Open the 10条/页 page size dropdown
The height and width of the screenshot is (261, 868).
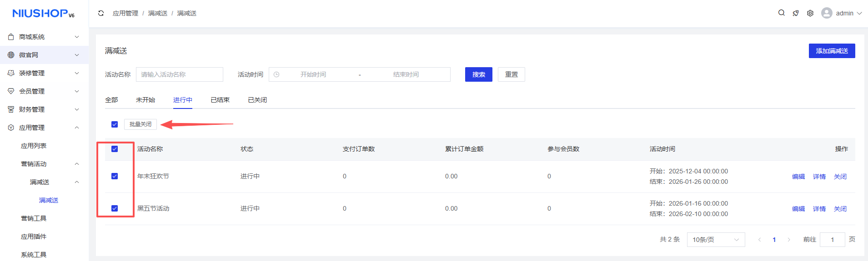tap(716, 240)
